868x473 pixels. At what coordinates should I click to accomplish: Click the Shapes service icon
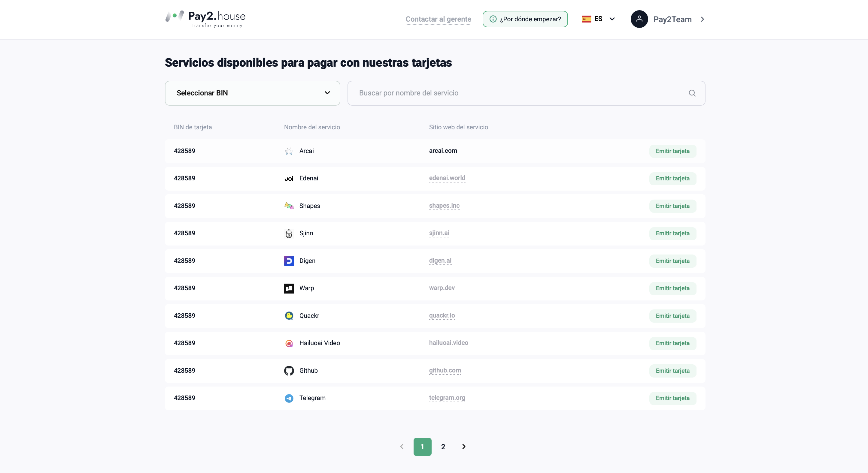pos(289,206)
